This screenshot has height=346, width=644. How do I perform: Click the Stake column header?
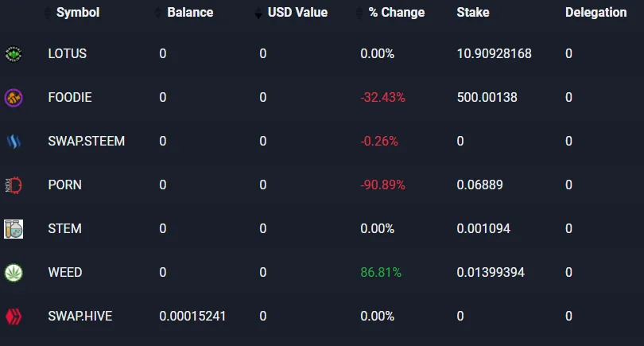(473, 12)
